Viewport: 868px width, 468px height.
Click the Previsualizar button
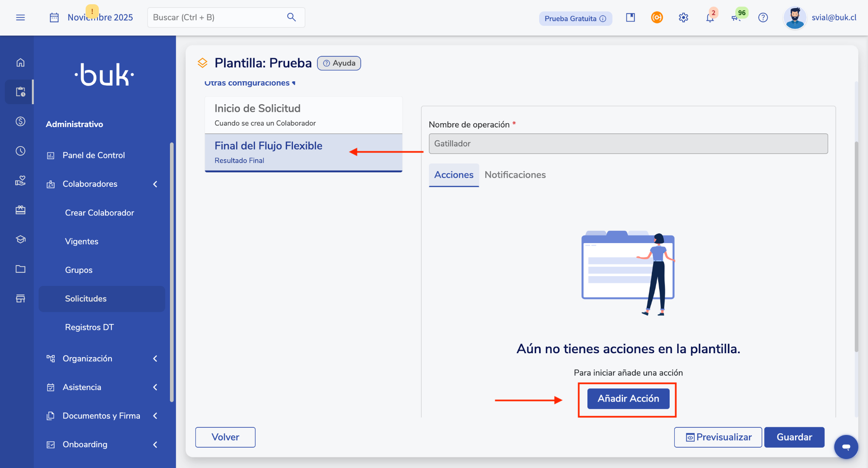(x=718, y=437)
